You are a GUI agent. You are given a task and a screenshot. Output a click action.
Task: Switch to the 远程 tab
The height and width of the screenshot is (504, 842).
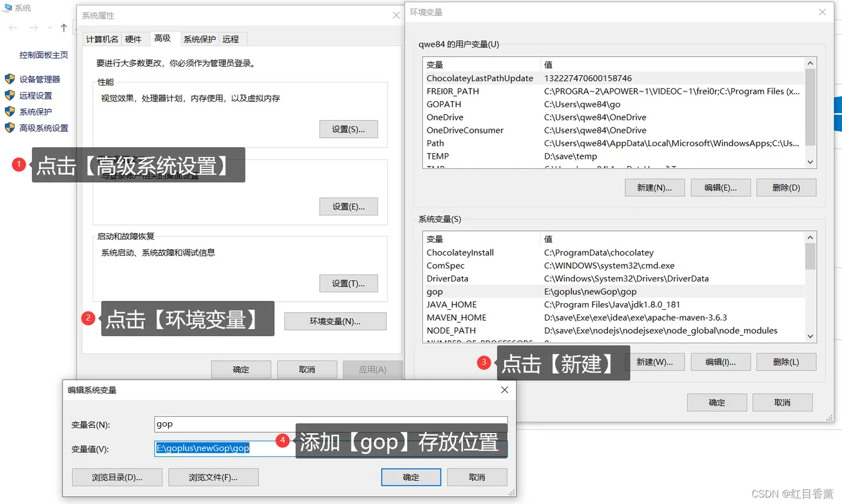pos(230,39)
